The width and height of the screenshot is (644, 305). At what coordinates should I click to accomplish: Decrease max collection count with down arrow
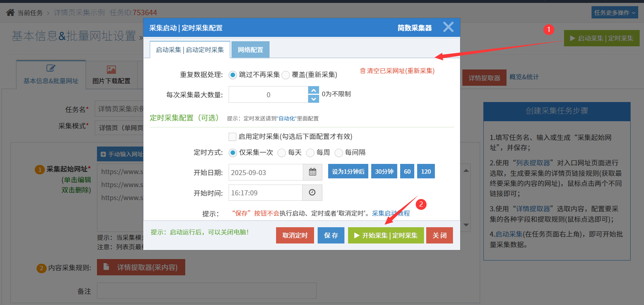click(313, 99)
